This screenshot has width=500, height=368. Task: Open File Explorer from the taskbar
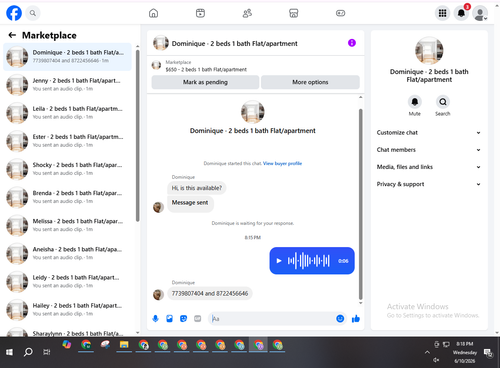pos(124,345)
